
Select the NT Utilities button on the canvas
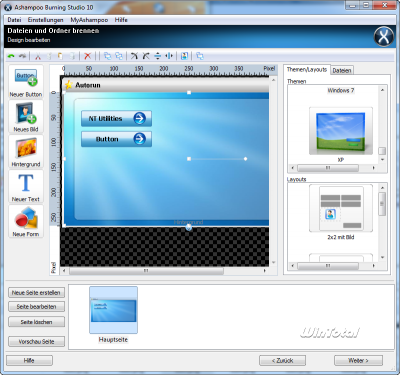click(x=116, y=118)
